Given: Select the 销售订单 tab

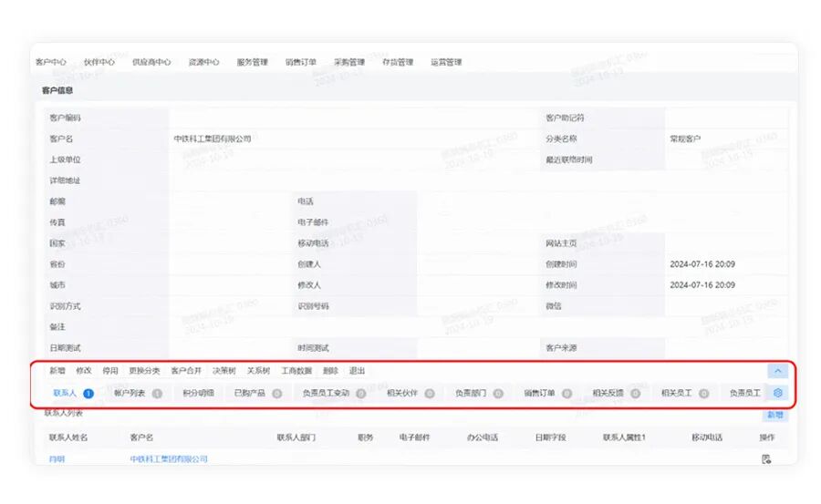Looking at the screenshot, I should coord(541,394).
